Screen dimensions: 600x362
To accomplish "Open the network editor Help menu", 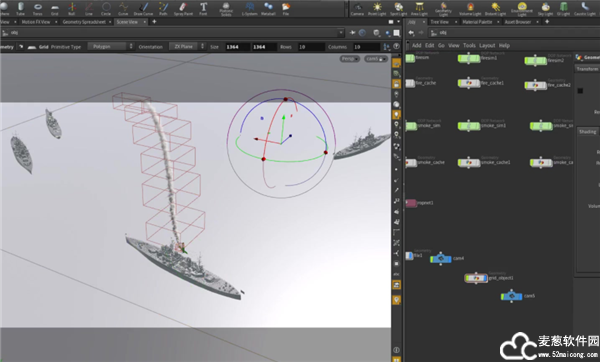I will pos(504,46).
